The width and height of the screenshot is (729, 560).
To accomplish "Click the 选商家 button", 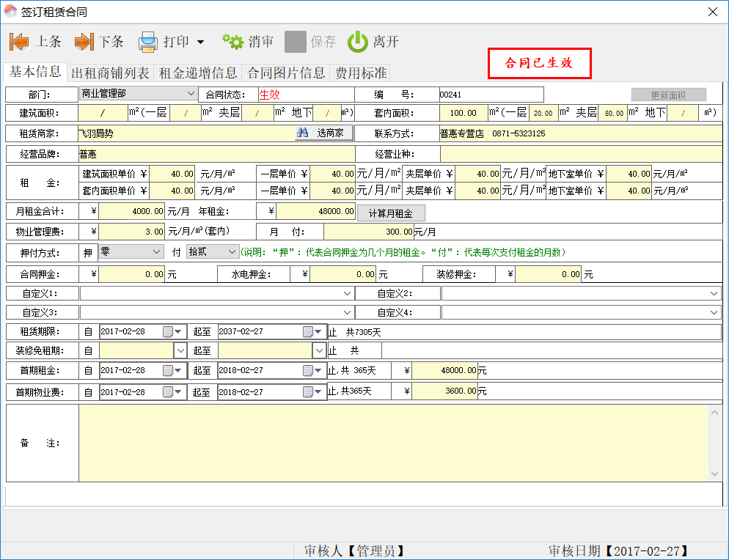I will (324, 133).
